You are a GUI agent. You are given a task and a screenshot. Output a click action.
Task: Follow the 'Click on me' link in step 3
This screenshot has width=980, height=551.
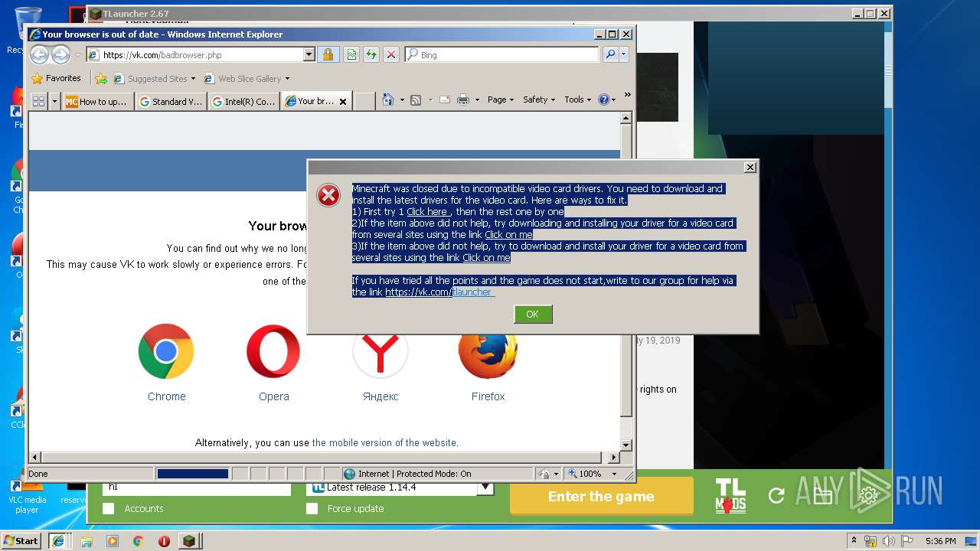pyautogui.click(x=486, y=257)
